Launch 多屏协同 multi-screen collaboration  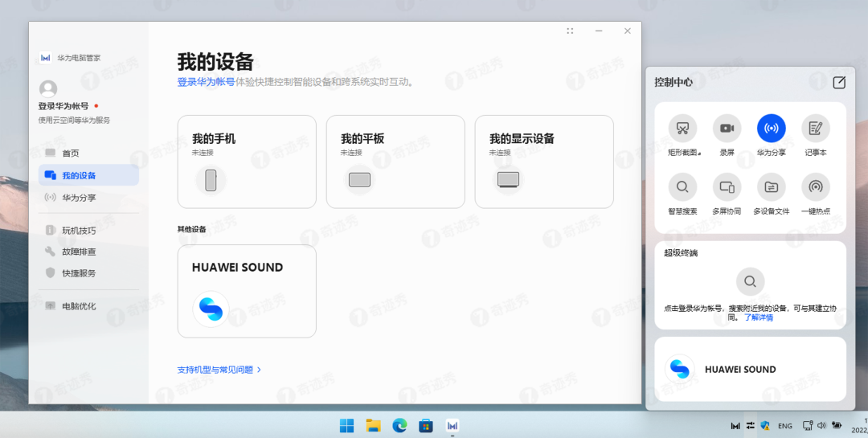point(727,186)
